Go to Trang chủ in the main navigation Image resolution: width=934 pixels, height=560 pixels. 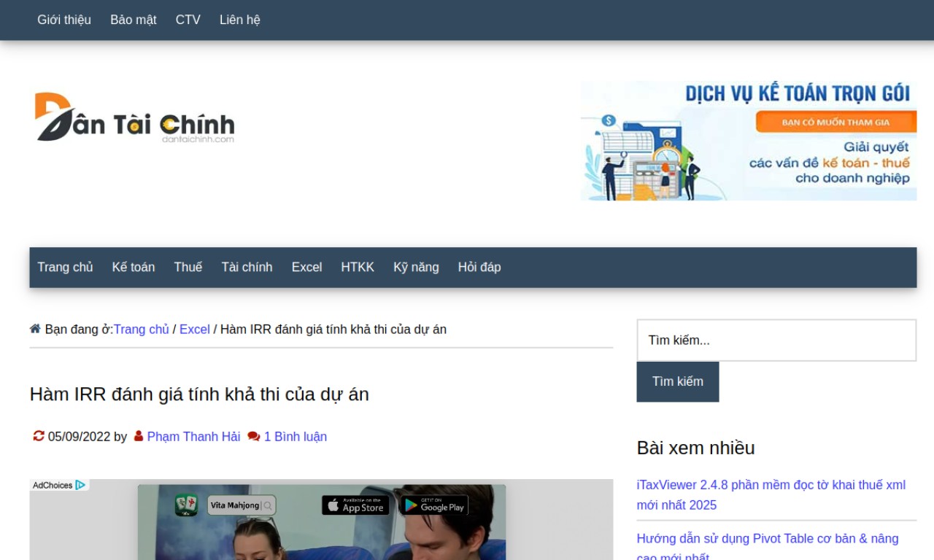click(65, 267)
